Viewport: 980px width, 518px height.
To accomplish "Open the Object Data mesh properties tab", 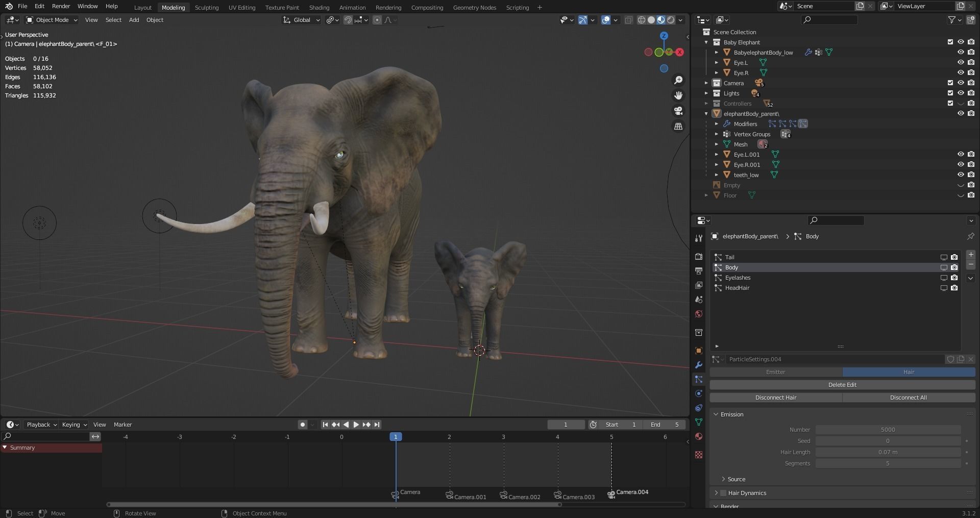I will pos(699,422).
